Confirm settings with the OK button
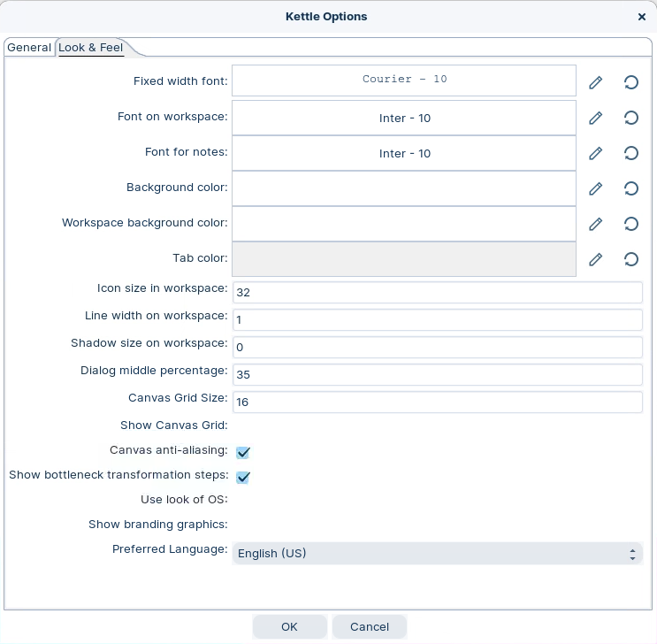 pyautogui.click(x=289, y=627)
